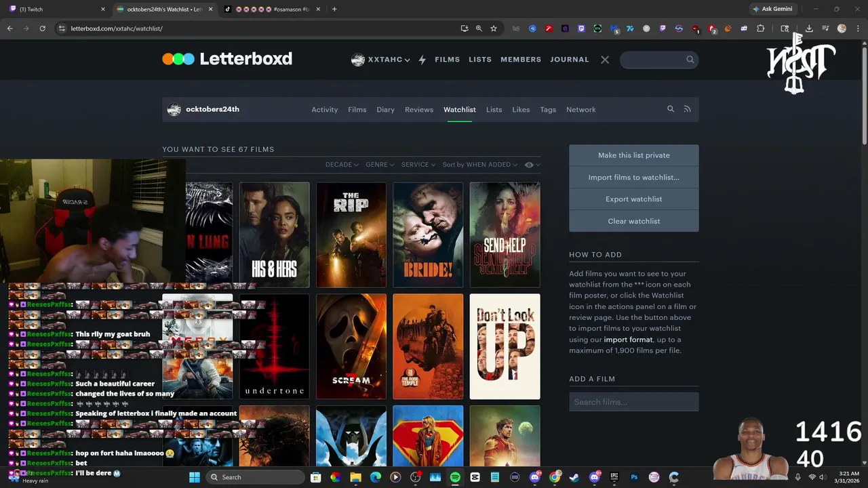Toggle the eye visibility filter icon

click(529, 165)
